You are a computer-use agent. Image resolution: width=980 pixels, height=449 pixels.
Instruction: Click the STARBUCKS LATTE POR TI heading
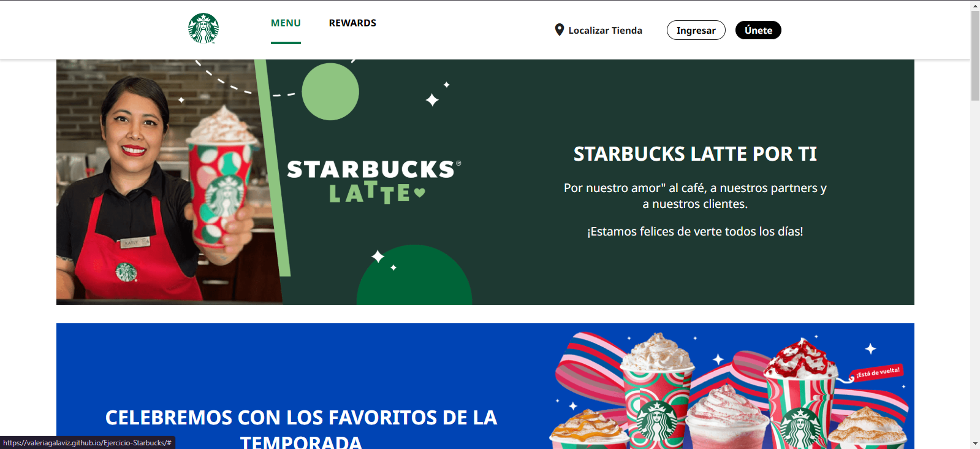[x=695, y=154]
